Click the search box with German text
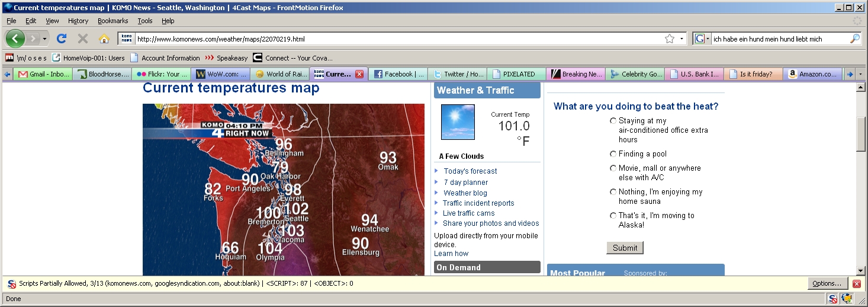868x307 pixels. tap(779, 39)
